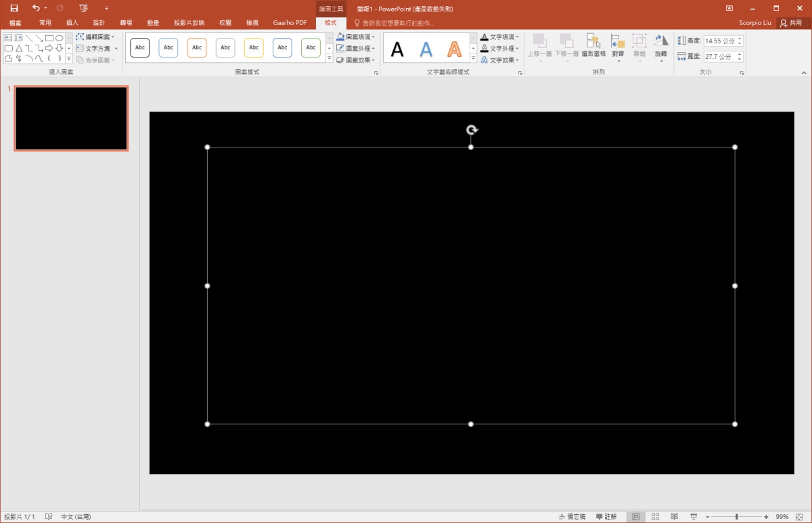Click the 高度 height input field
This screenshot has width=812, height=523.
coord(719,41)
